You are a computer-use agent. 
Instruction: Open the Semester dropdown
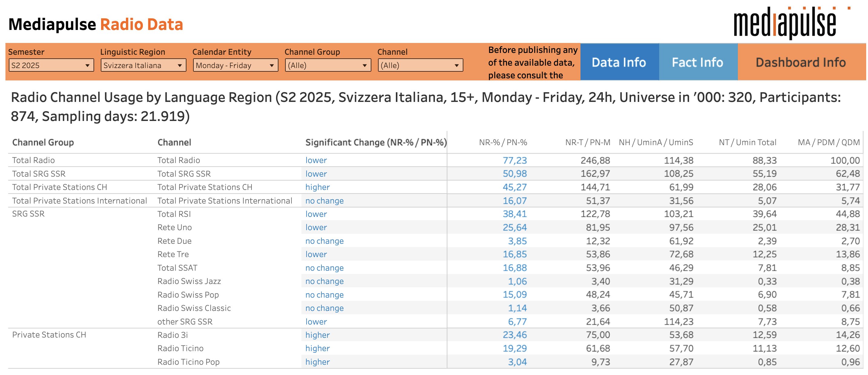(51, 65)
